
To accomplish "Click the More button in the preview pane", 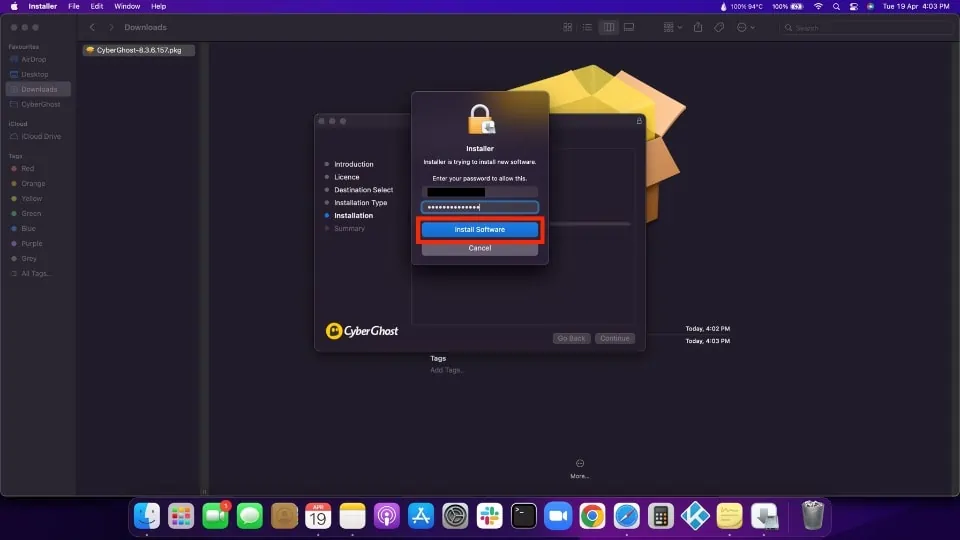I will point(580,468).
